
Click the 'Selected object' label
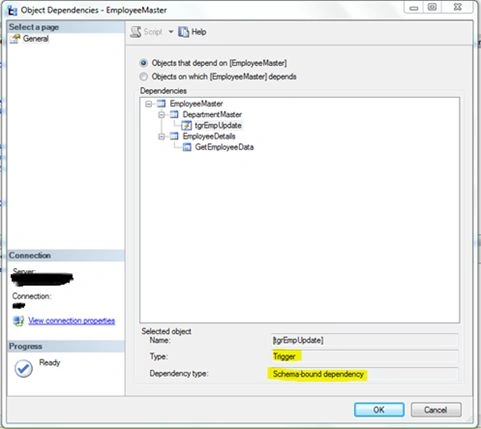[166, 331]
